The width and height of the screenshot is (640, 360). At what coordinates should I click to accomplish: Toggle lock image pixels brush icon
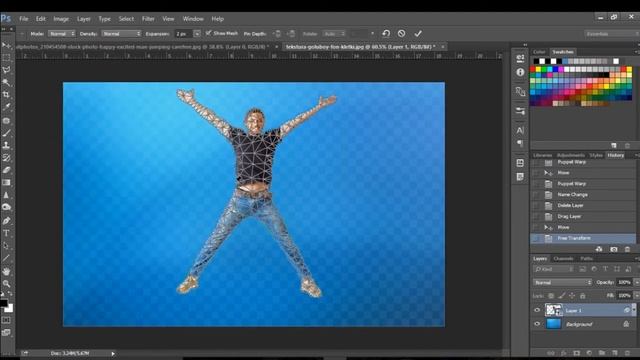click(x=562, y=296)
